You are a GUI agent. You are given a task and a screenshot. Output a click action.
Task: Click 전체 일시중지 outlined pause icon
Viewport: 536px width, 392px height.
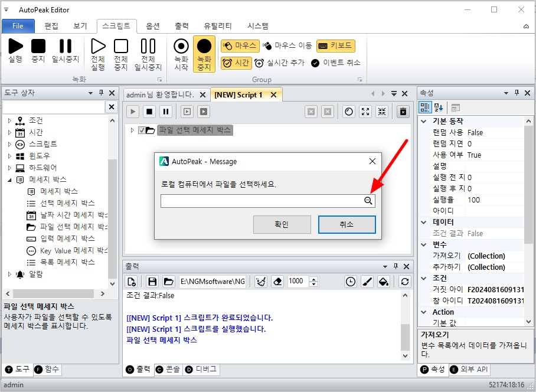[148, 46]
